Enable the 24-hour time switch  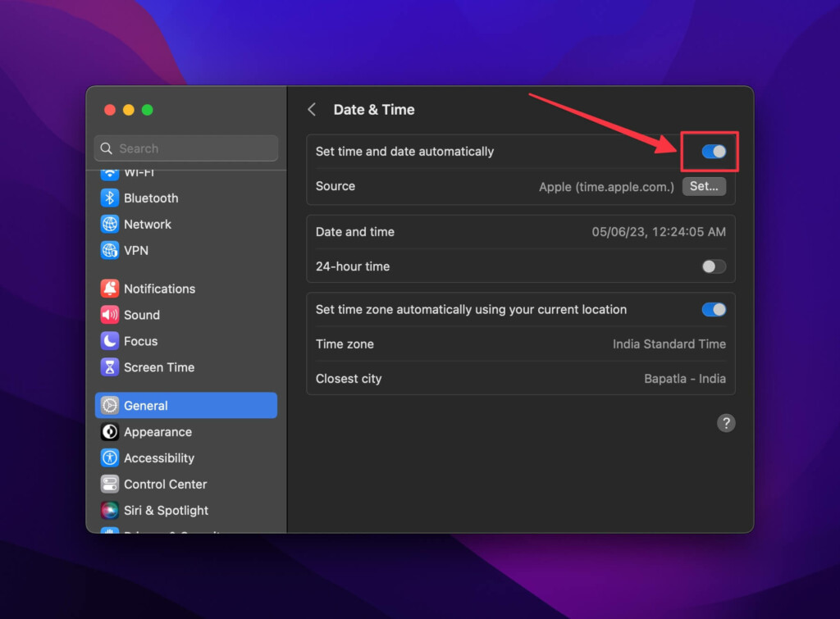(x=714, y=266)
